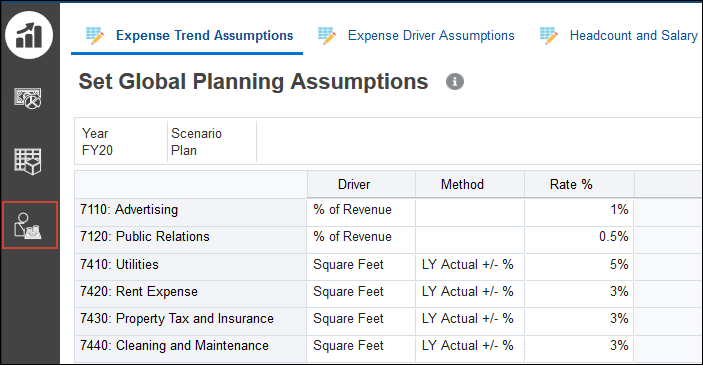This screenshot has height=365, width=703.
Task: Click the Set Global Planning Assumptions heading
Action: tap(253, 82)
